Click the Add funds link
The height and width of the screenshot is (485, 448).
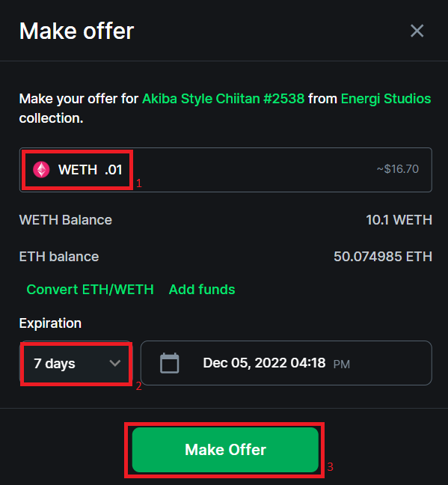(202, 290)
